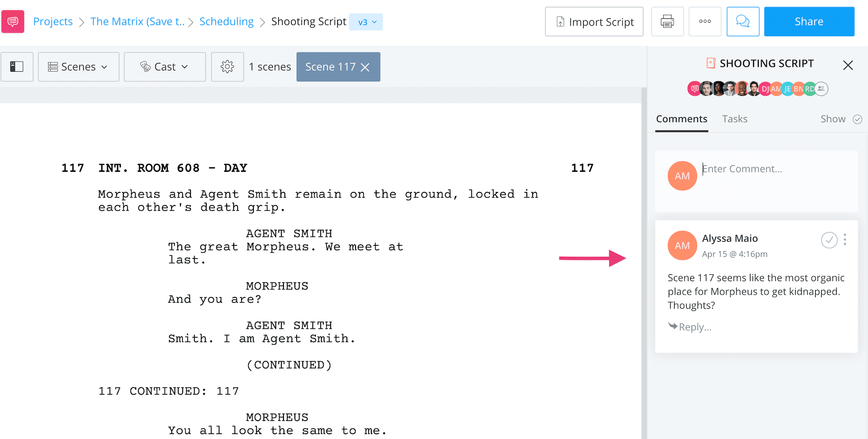Toggle the sidebar panel icon
Screen dimensions: 868x439
click(17, 66)
